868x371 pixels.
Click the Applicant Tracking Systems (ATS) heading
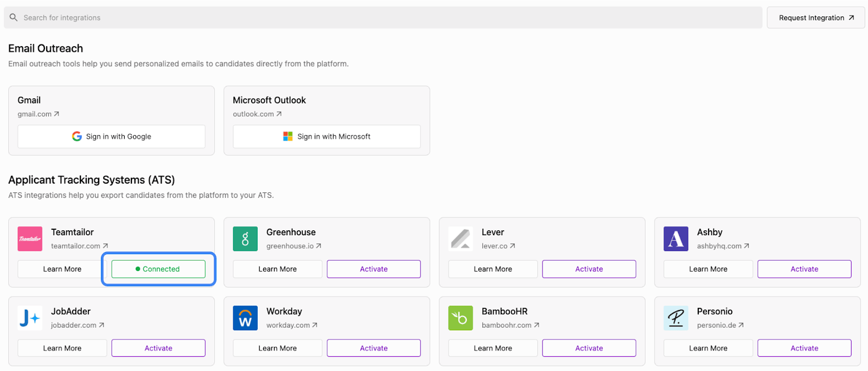point(92,180)
